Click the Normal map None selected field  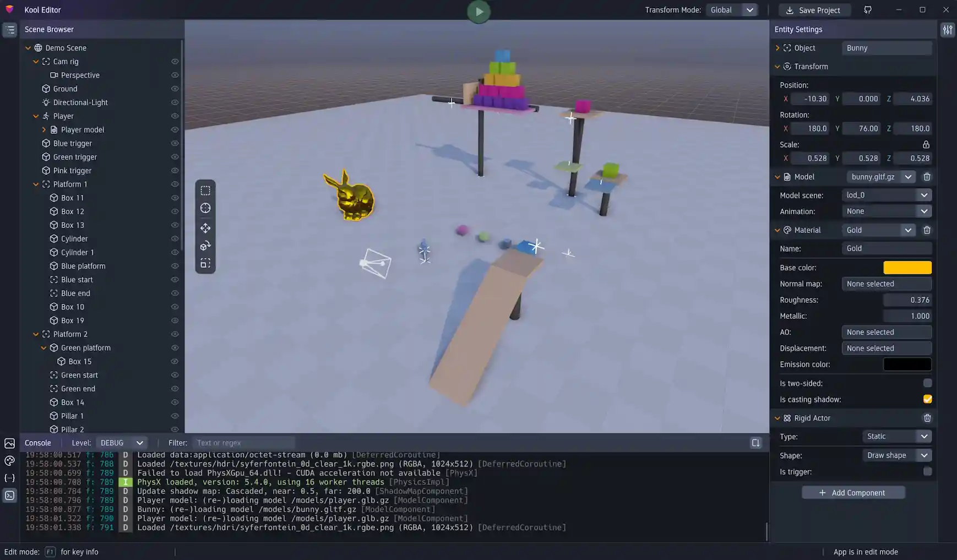click(887, 284)
